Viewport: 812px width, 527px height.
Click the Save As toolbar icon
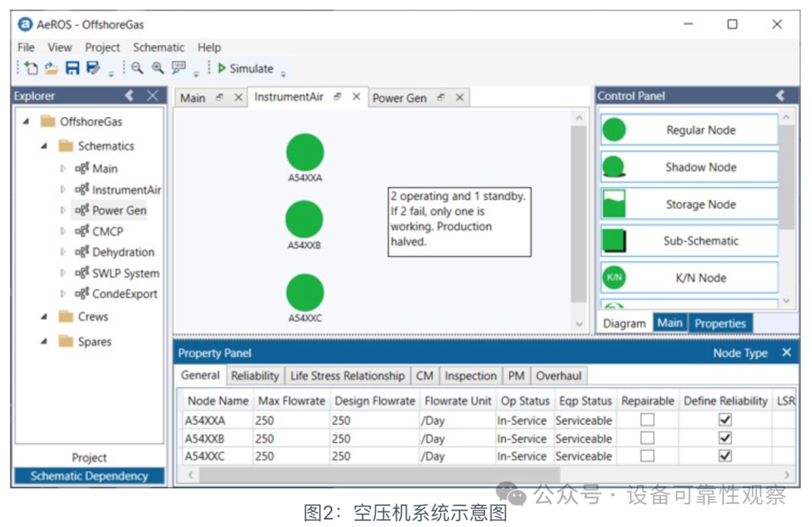tap(93, 68)
